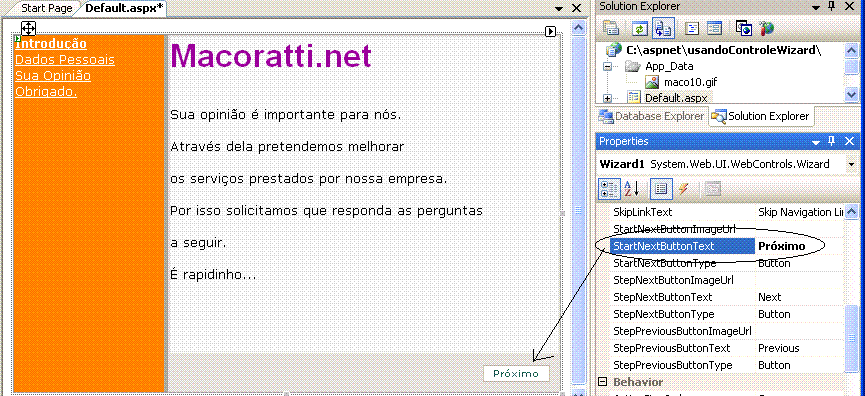Toggle Categorized view in Properties toolbar
Image resolution: width=865 pixels, height=396 pixels.
point(608,189)
